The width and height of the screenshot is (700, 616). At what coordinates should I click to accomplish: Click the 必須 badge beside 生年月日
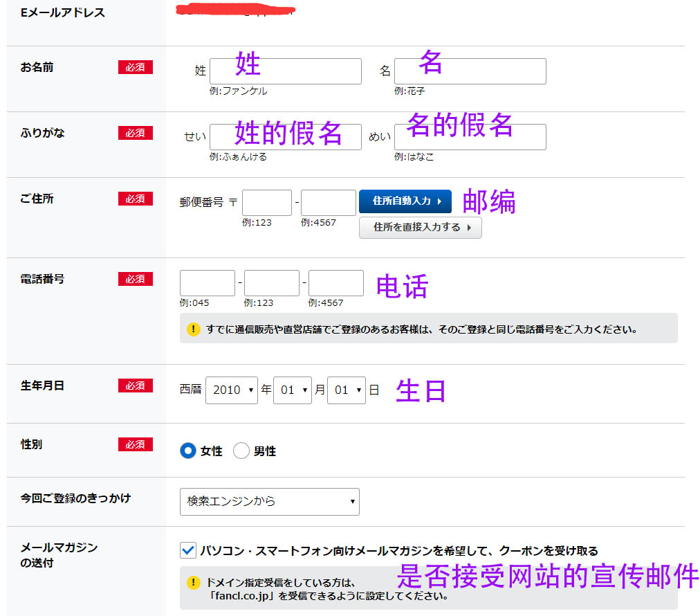tap(134, 386)
